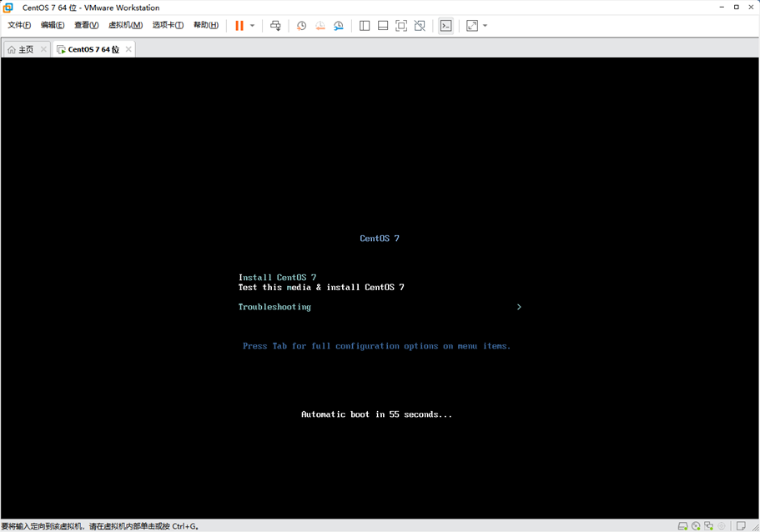Open the 编辑(E) menu

coord(53,25)
